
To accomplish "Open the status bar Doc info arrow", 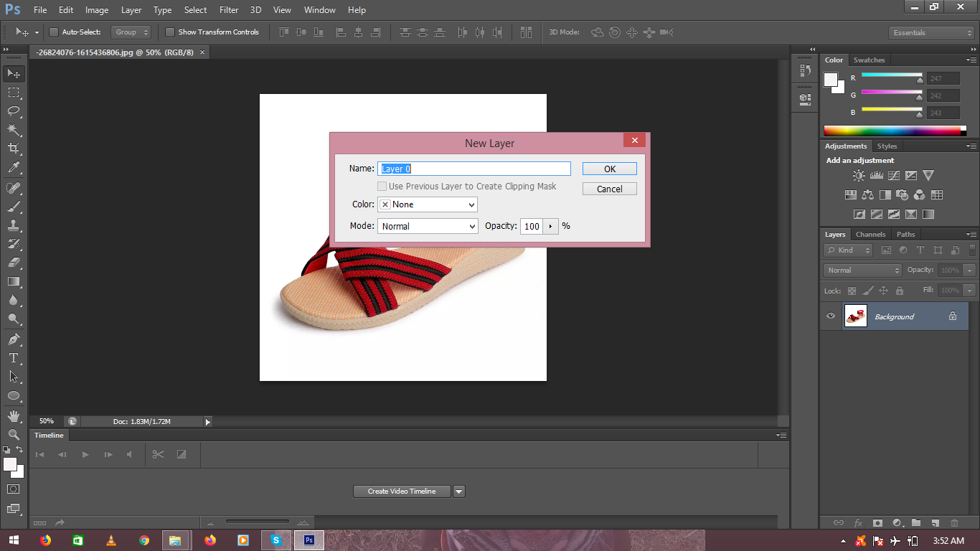I will tap(208, 422).
